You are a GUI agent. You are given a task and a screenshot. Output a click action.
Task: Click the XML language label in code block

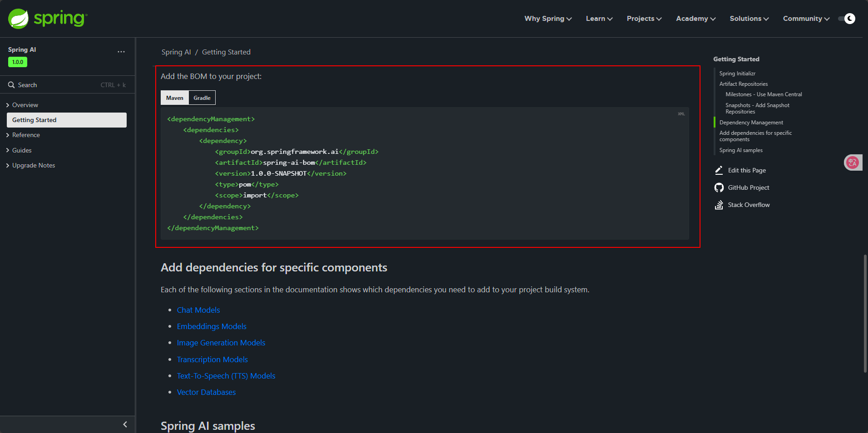click(x=681, y=114)
